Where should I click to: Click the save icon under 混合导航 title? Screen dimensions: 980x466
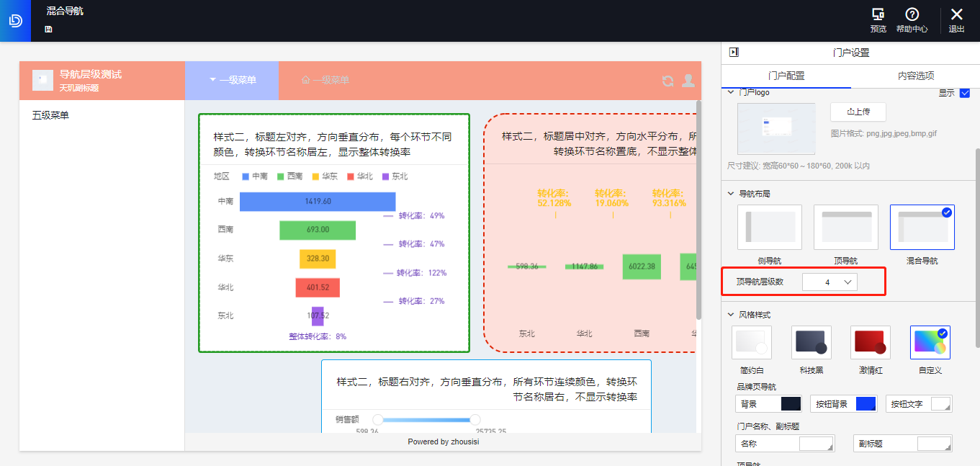click(48, 30)
